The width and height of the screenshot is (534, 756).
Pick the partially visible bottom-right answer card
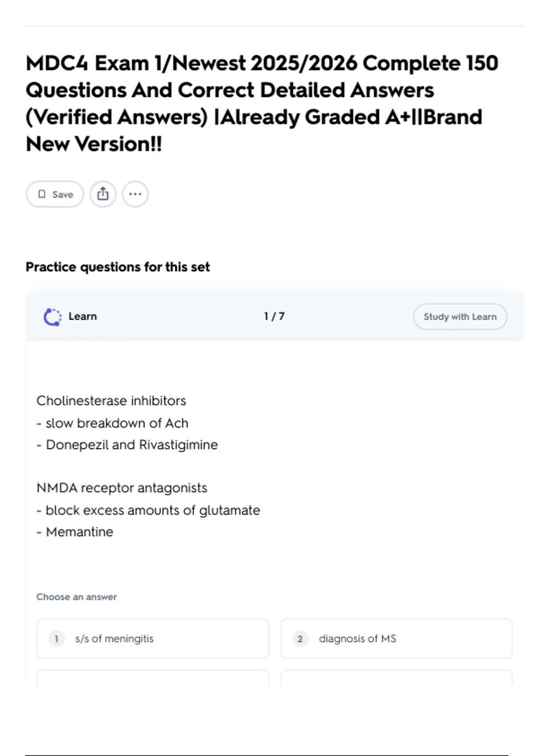pyautogui.click(x=396, y=678)
